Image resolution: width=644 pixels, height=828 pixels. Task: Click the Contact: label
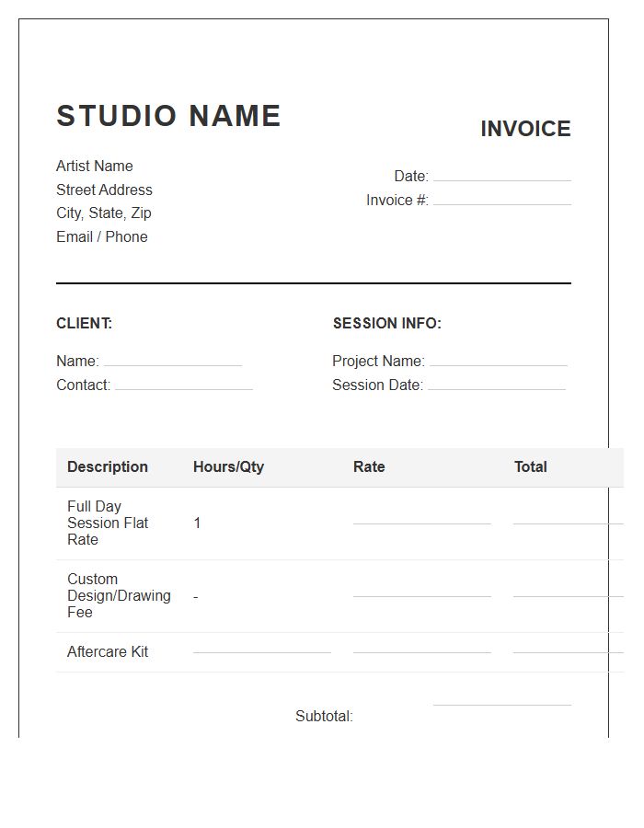pos(84,385)
